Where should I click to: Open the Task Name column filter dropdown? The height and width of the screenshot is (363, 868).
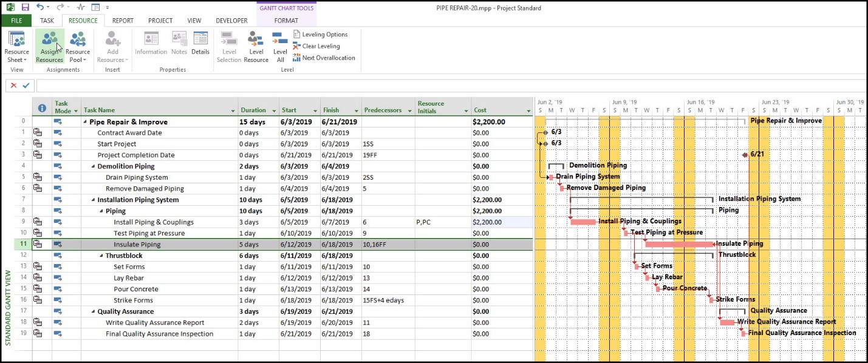(233, 111)
